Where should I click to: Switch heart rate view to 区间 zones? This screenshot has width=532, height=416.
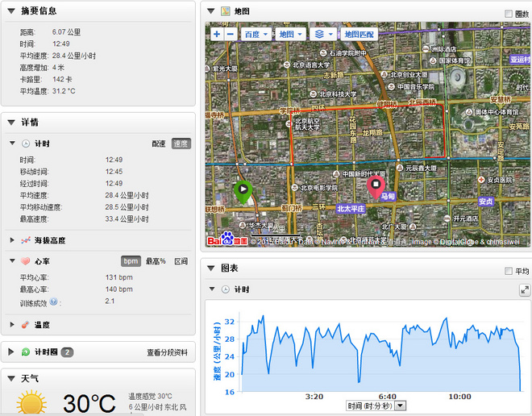[x=181, y=261]
